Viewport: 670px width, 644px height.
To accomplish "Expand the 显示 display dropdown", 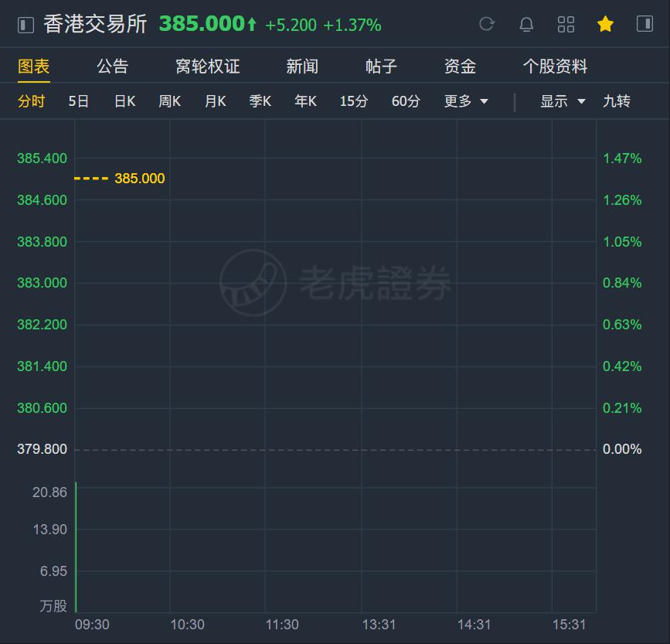I will pyautogui.click(x=563, y=101).
